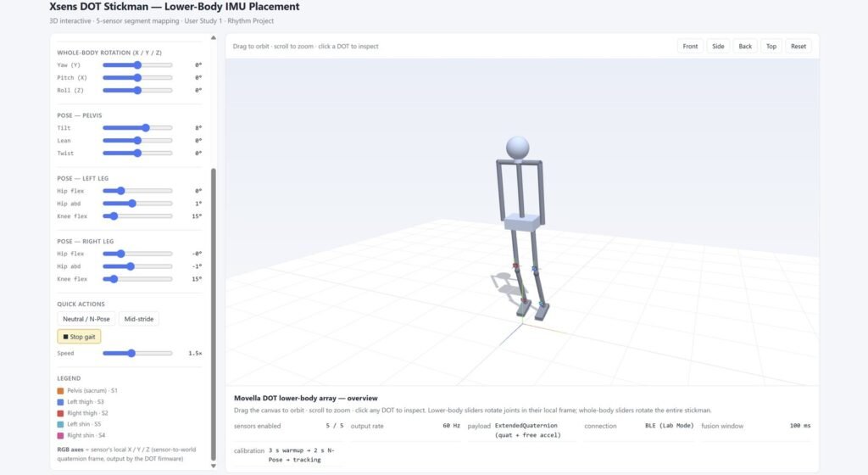This screenshot has width=868, height=475.
Task: Click the 'WHOLE-BODY ROTATION (X / Y / Z)' section header
Action: coord(109,53)
